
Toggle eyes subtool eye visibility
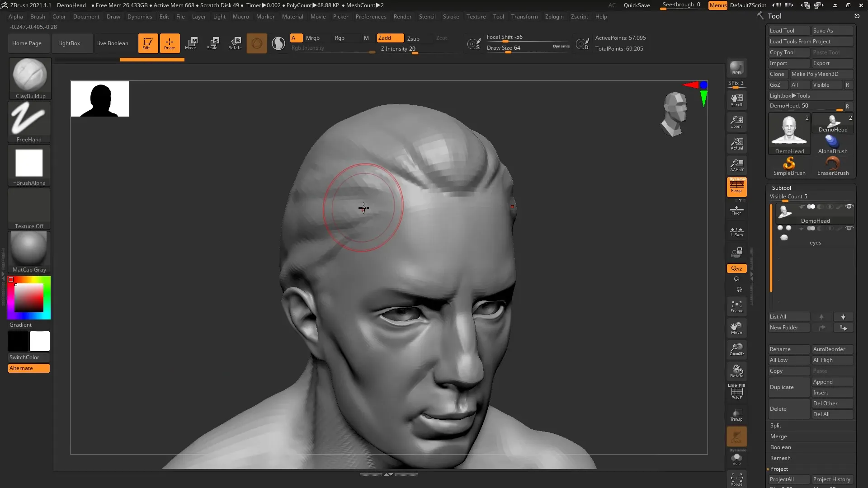(849, 228)
